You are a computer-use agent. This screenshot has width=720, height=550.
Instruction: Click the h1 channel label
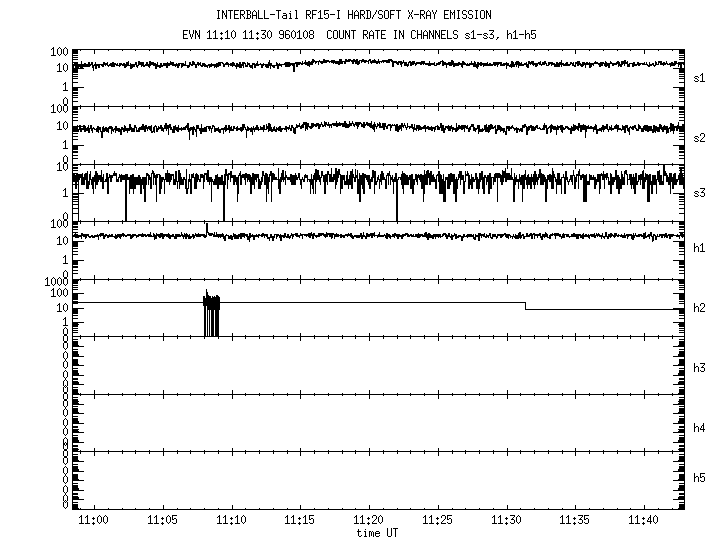tap(698, 250)
